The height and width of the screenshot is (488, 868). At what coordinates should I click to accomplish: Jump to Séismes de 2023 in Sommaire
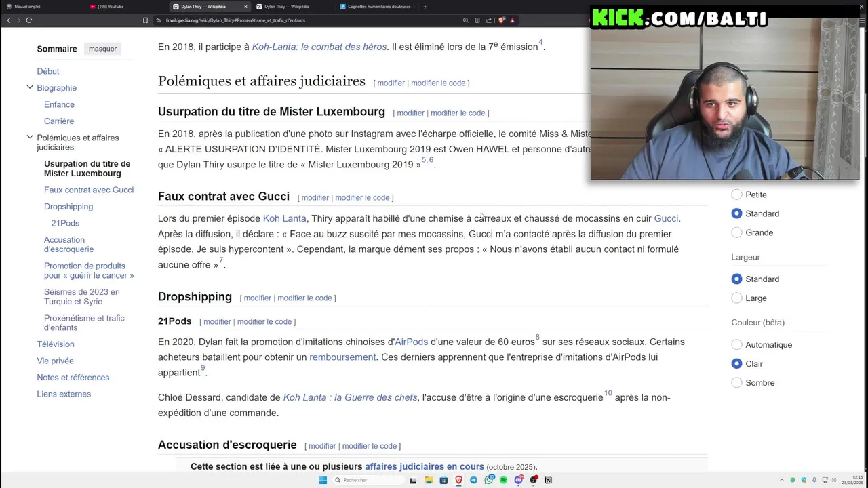81,297
